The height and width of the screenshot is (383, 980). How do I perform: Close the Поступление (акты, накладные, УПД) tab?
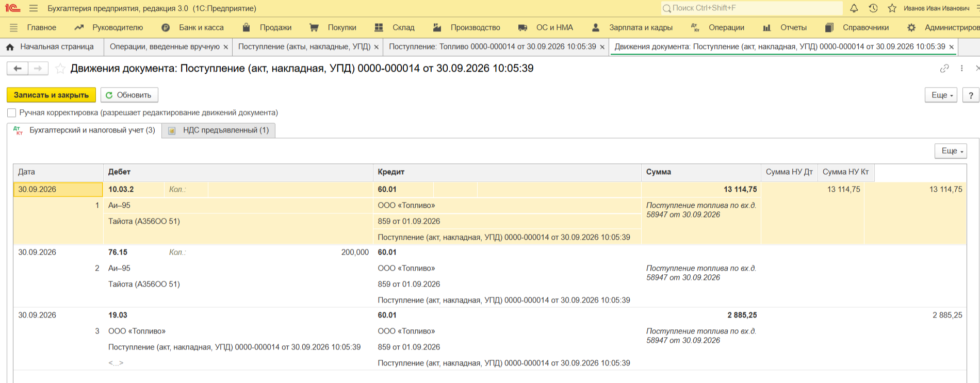(x=377, y=47)
